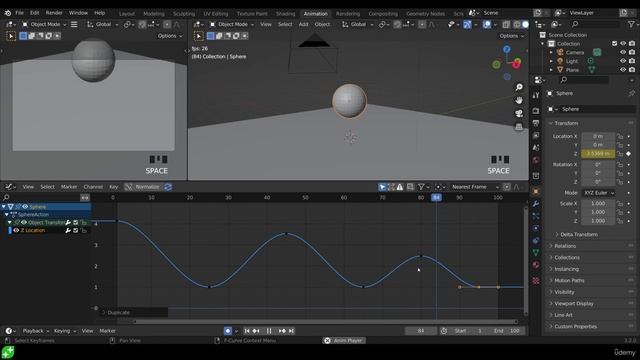Click the blue Z axis gizmo ball
Screen dimensions: 640x360
pos(507,49)
